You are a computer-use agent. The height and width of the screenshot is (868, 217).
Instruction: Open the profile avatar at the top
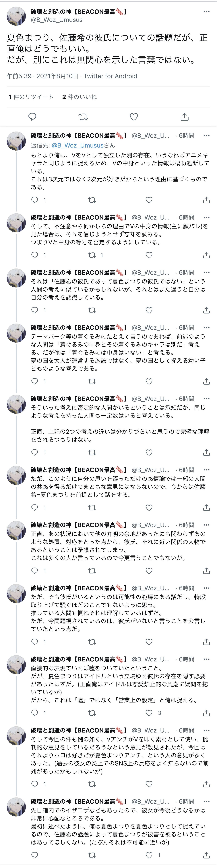coord(16,16)
